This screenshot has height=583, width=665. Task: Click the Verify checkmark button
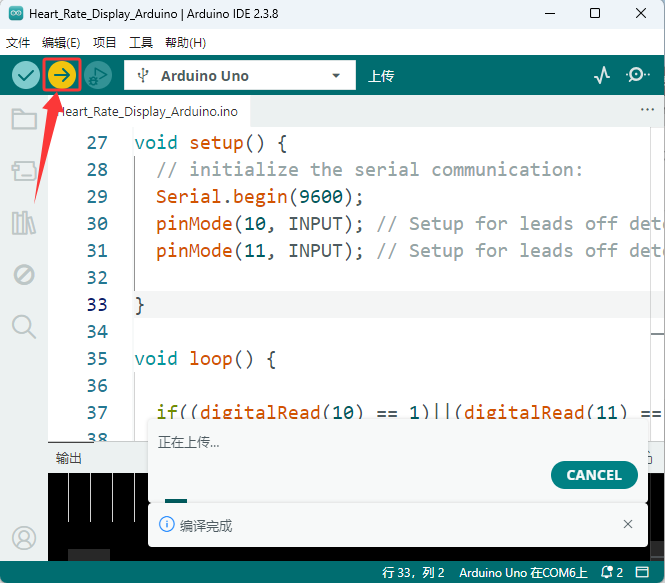[x=25, y=75]
